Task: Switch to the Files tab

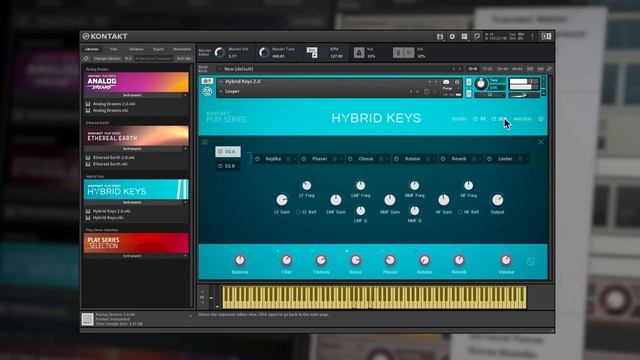Action: coord(114,49)
